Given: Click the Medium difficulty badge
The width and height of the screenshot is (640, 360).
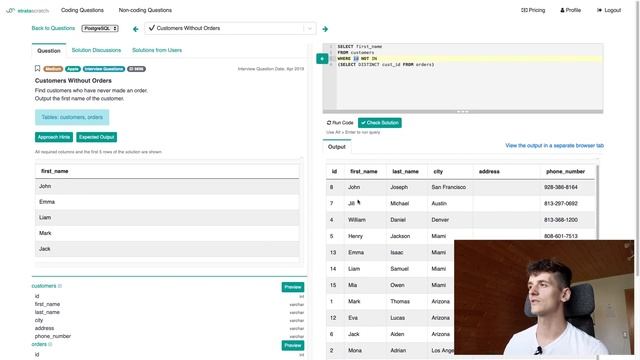Looking at the screenshot, I should click(x=53, y=69).
